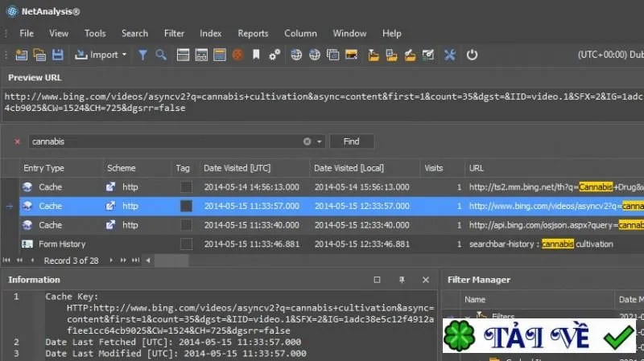The width and height of the screenshot is (644, 361).
Task: Open the File menu
Action: 27,33
